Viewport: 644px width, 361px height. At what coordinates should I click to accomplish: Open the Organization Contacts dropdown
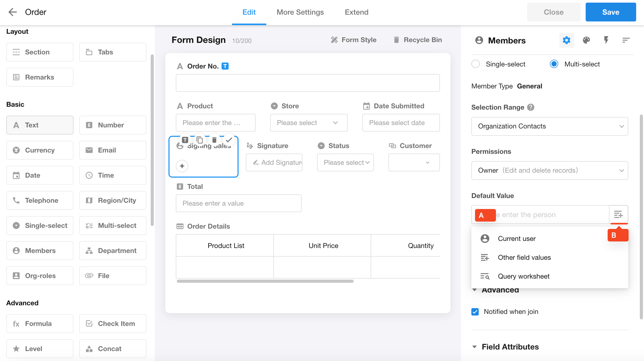point(550,126)
